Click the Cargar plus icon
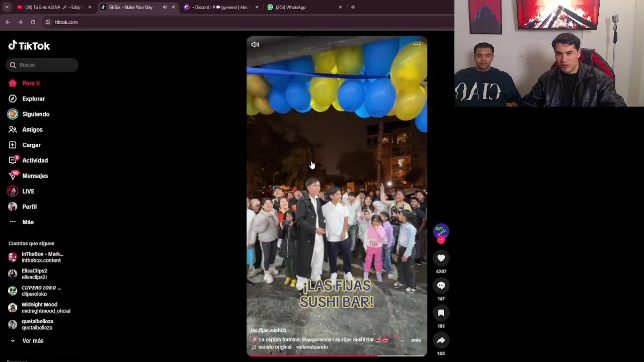Image resolution: width=644 pixels, height=362 pixels. point(13,145)
